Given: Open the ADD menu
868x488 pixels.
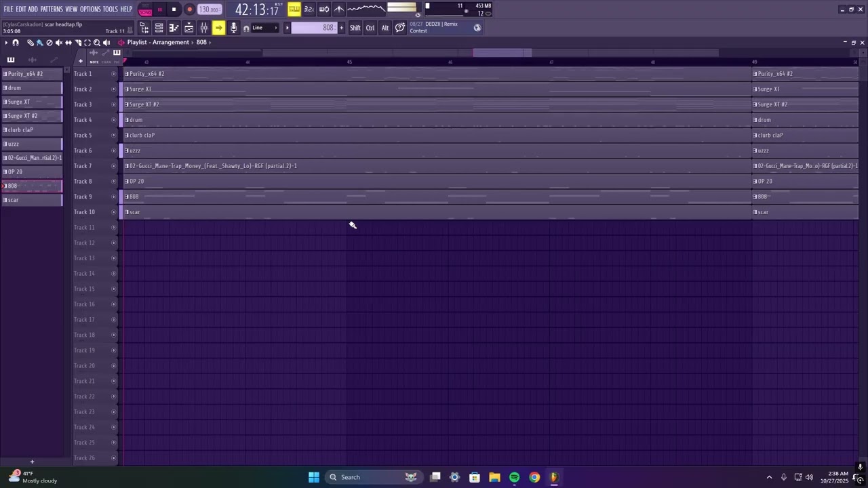Looking at the screenshot, I should pos(33,9).
